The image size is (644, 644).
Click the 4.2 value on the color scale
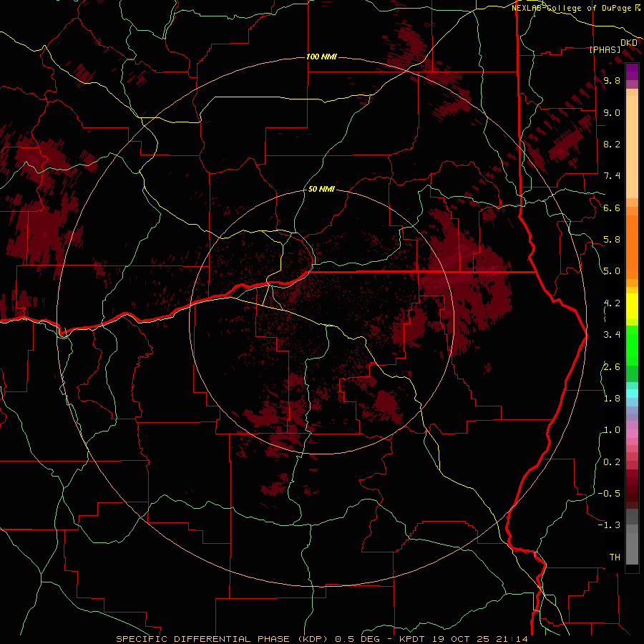(612, 303)
